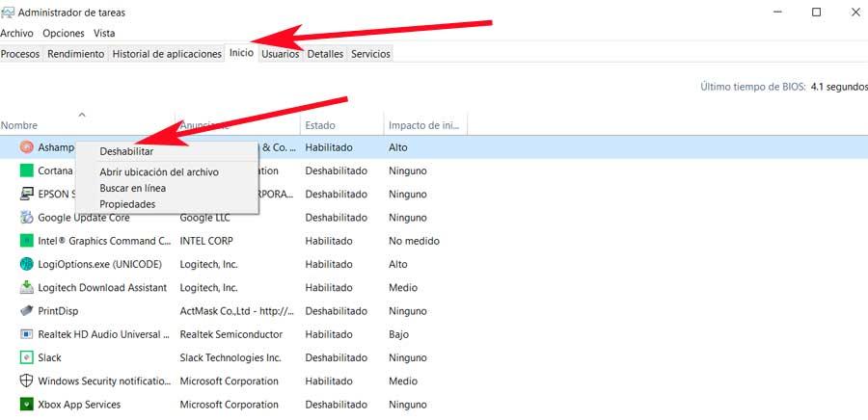Click the Google LLC publisher cell
Viewport: 868px width, 420px height.
point(204,218)
